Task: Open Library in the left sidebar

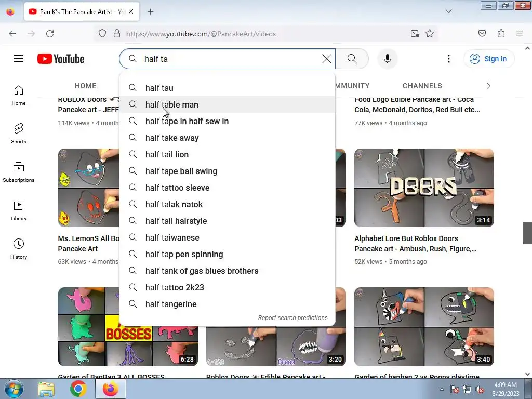Action: 19,211
